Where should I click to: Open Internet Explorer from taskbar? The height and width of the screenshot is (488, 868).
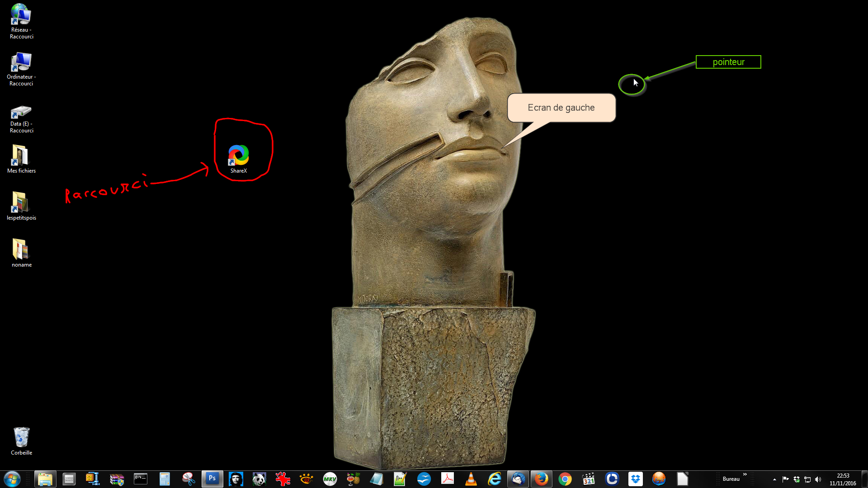495,479
